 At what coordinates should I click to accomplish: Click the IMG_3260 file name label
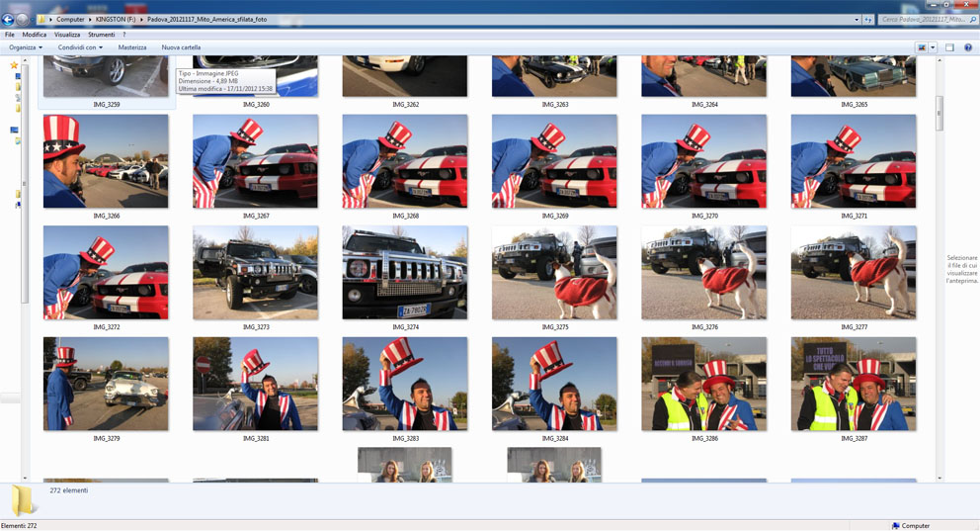tap(256, 105)
